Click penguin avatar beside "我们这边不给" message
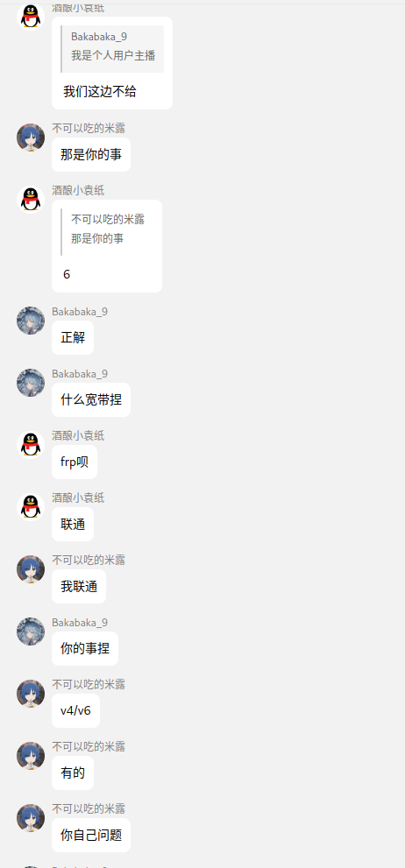The height and width of the screenshot is (868, 405). (31, 16)
